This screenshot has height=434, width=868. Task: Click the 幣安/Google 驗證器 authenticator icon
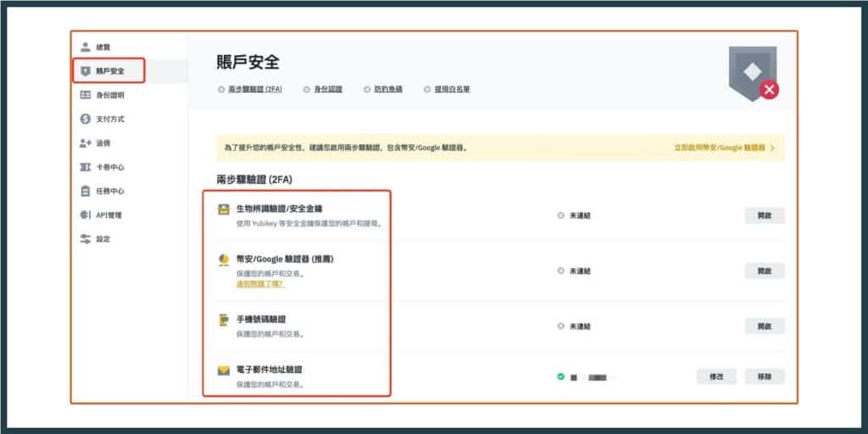[223, 259]
